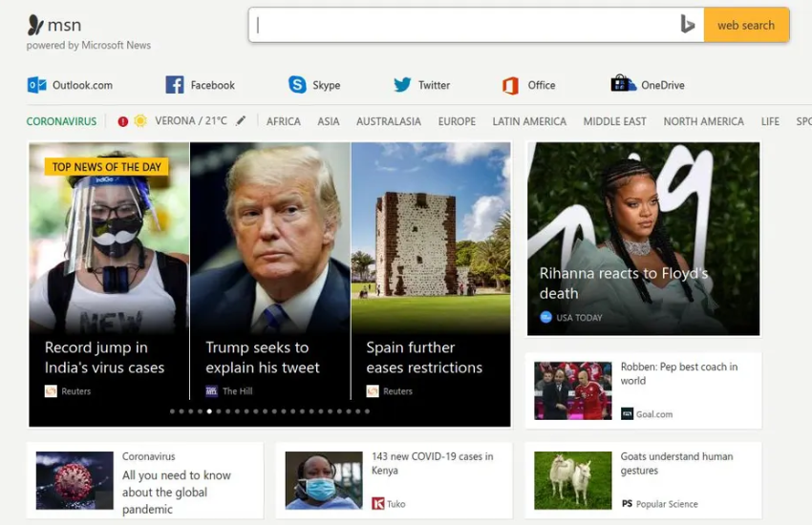Screen dimensions: 812x525
Task: Click Reuters icon under Spain story
Action: coord(373,391)
